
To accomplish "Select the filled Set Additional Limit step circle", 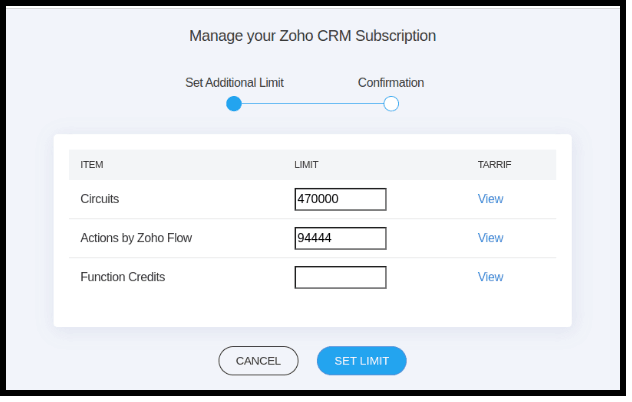I will (x=234, y=103).
